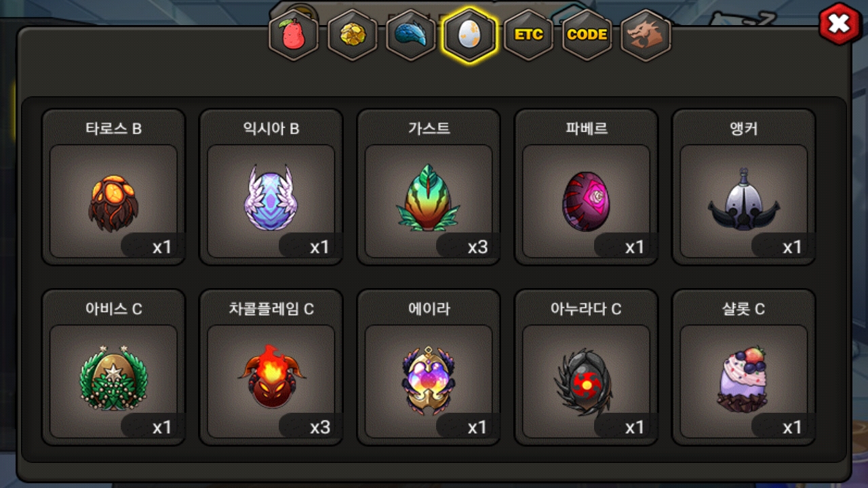This screenshot has height=488, width=868.
Task: Open the CODE tab
Action: point(587,35)
